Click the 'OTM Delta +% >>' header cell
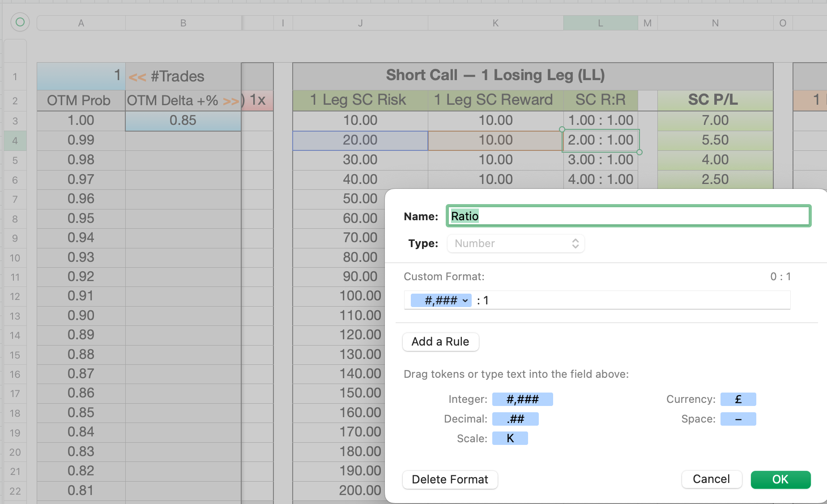The image size is (827, 504). [183, 101]
